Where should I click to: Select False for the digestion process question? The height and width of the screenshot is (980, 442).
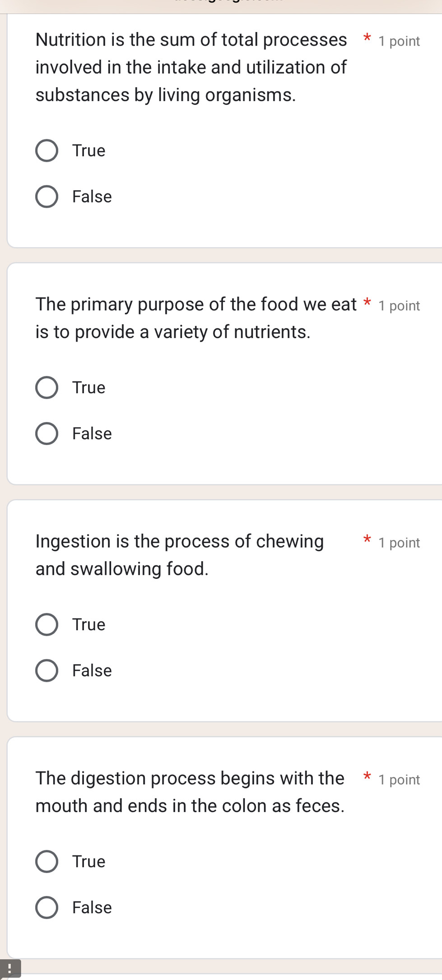point(47,908)
